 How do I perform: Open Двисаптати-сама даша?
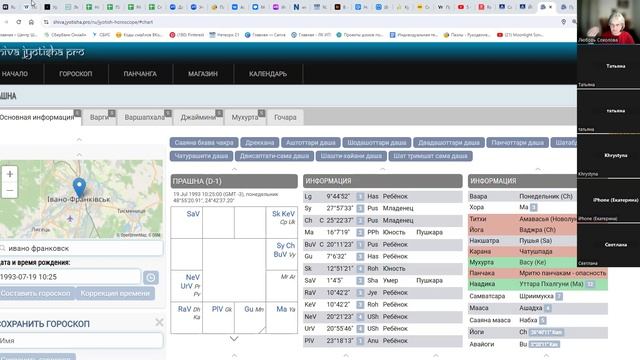coord(274,156)
